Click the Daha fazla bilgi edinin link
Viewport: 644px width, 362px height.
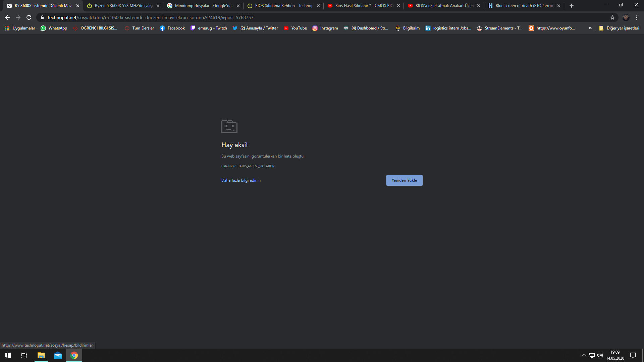click(241, 180)
